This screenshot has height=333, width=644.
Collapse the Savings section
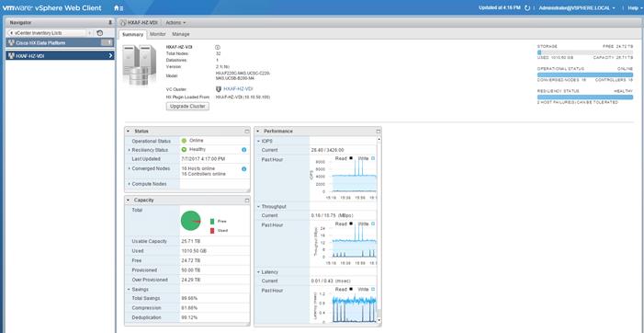(x=129, y=290)
